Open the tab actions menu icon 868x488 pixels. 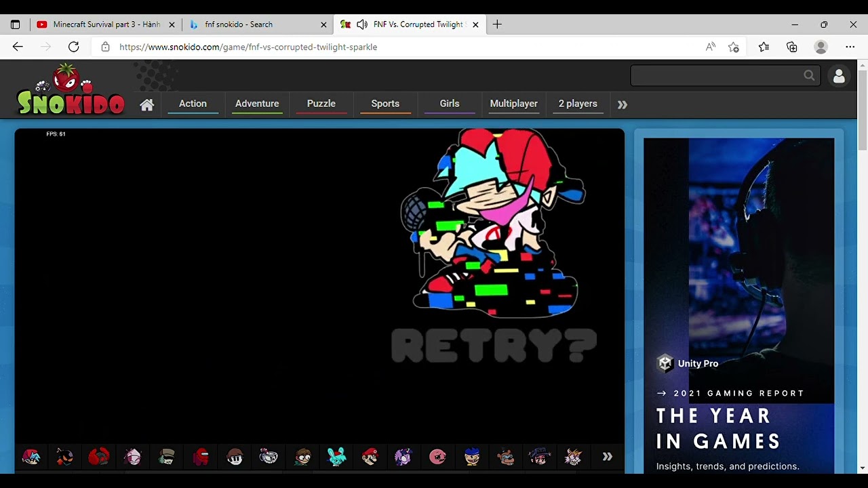(x=16, y=24)
